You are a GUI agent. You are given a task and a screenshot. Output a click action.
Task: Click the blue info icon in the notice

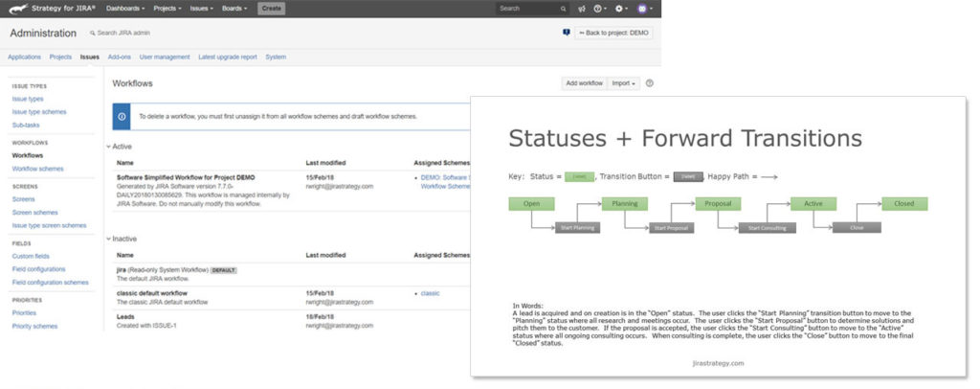coord(122,116)
